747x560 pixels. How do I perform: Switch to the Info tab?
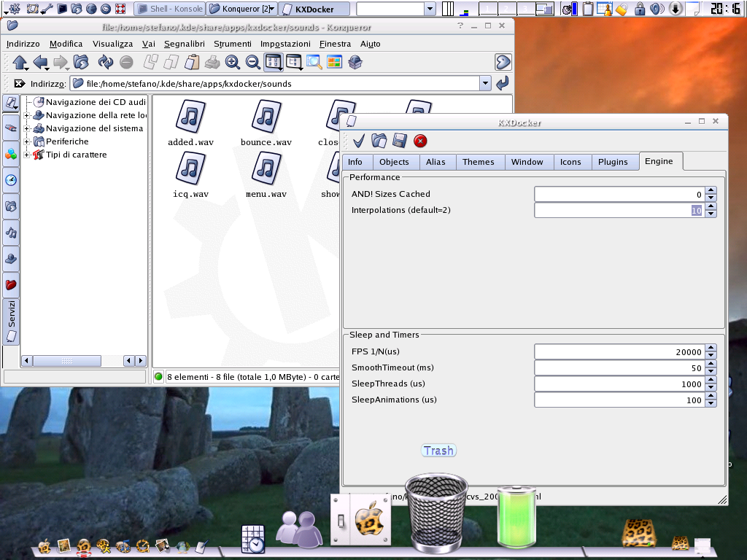tap(355, 162)
